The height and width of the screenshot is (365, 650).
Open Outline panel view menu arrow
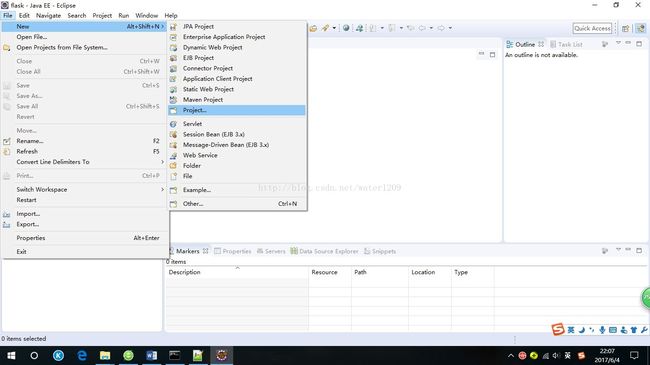coord(618,43)
